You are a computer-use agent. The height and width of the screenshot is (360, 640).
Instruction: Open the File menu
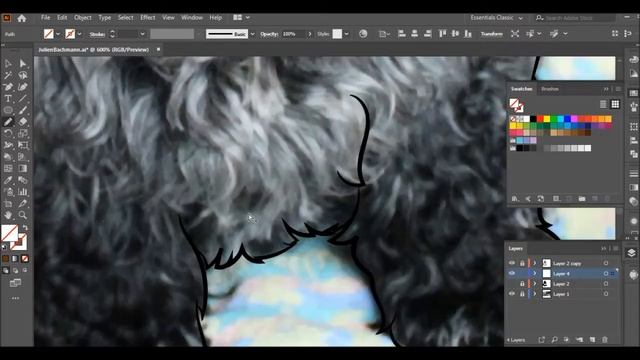click(x=45, y=18)
